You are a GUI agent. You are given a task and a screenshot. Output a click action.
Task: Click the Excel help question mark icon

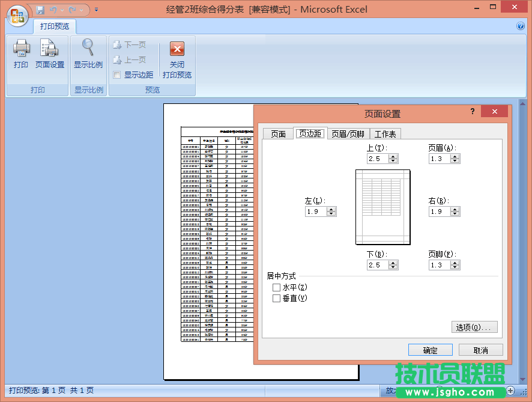point(521,26)
